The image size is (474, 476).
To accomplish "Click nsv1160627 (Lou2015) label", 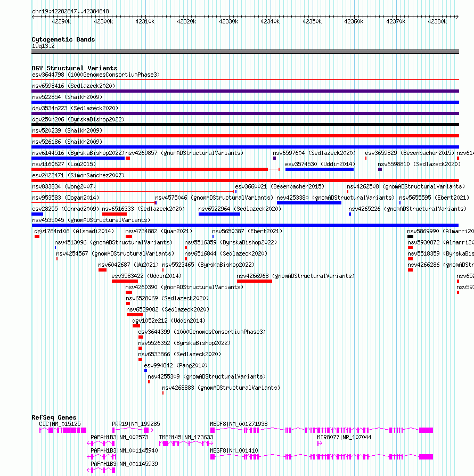I will click(x=64, y=164).
